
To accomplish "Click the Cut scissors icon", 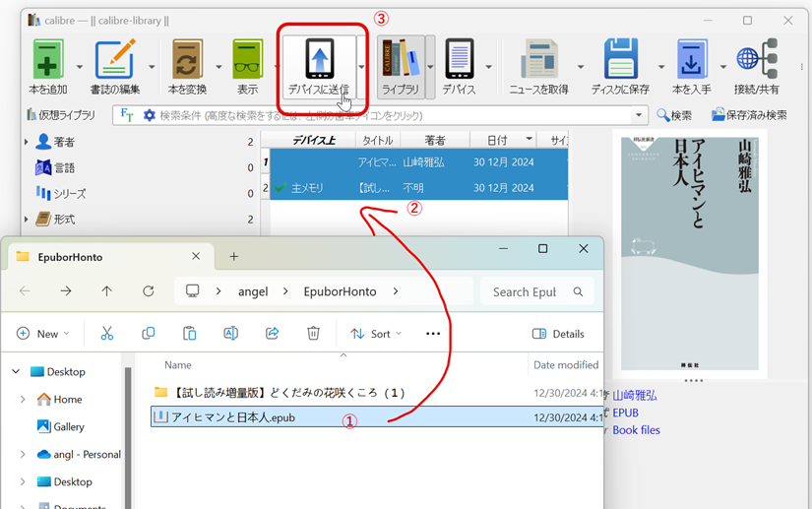I will coord(106,334).
